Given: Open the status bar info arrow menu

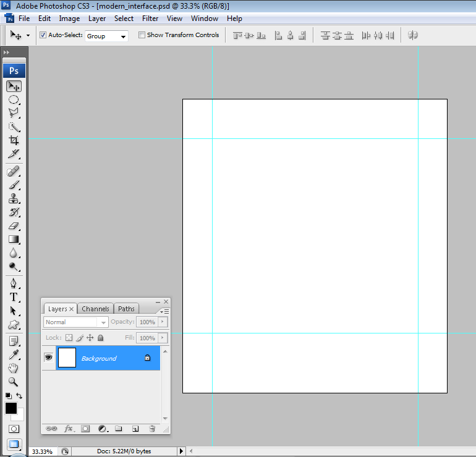Looking at the screenshot, I should click(181, 451).
